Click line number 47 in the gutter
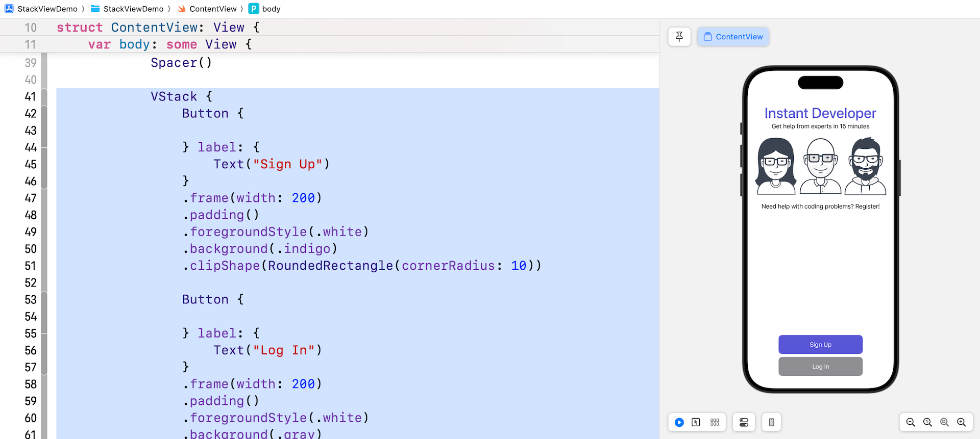The image size is (980, 439). [31, 198]
